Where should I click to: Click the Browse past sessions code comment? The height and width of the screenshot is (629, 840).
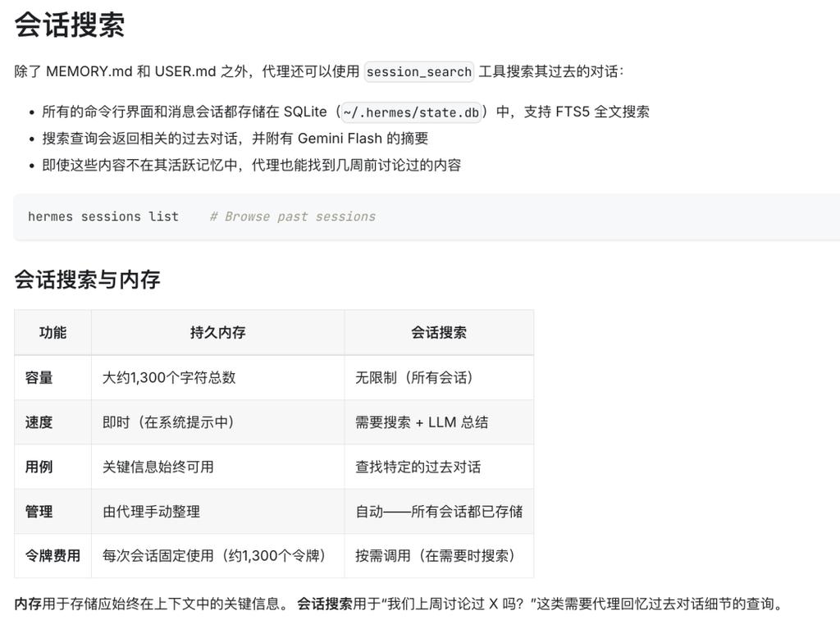coord(291,217)
